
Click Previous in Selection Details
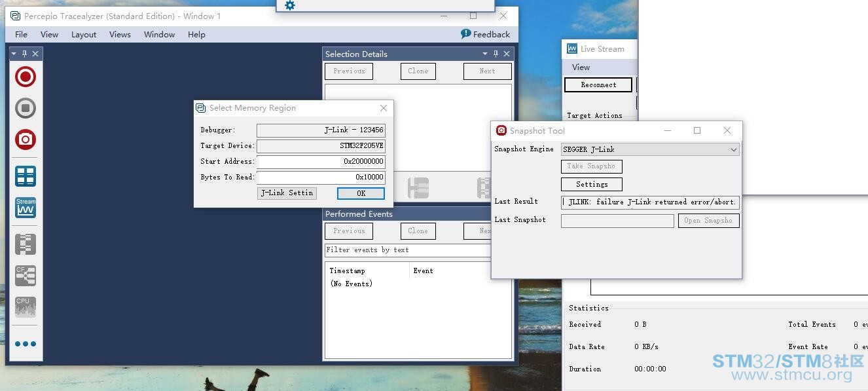(349, 71)
